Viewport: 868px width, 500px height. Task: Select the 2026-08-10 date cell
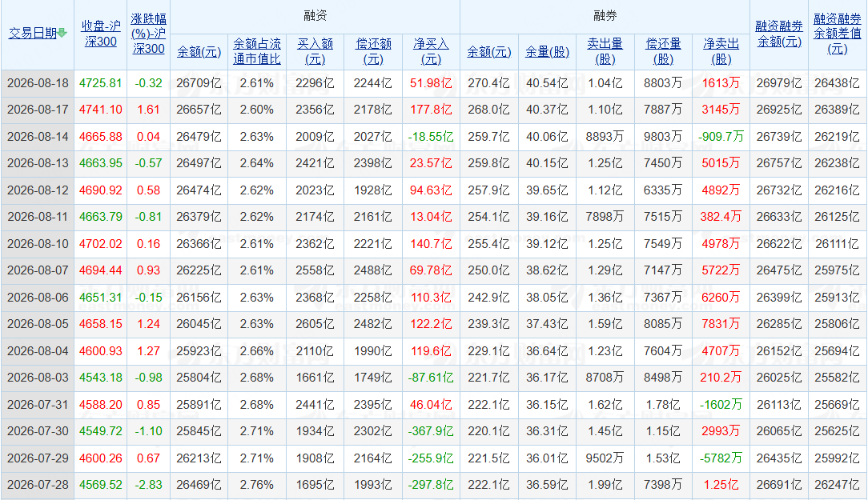pyautogui.click(x=38, y=244)
